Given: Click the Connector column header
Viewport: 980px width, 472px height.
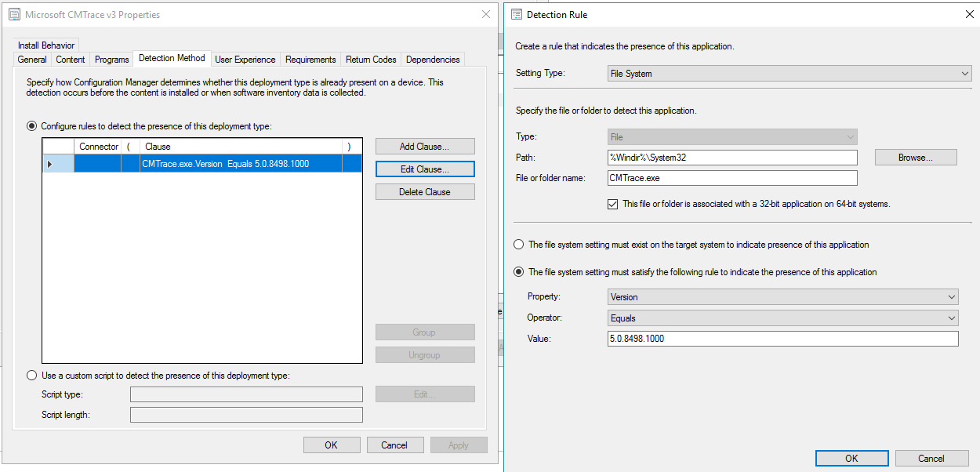Looking at the screenshot, I should 98,147.
